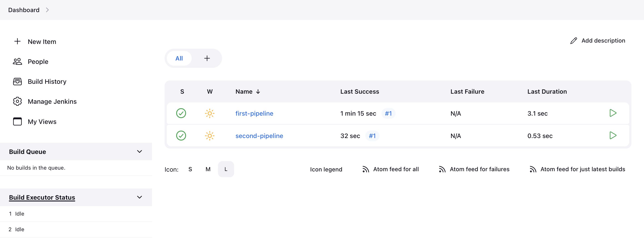The height and width of the screenshot is (242, 644).
Task: Collapse the Build Executor Status panel
Action: (x=140, y=197)
